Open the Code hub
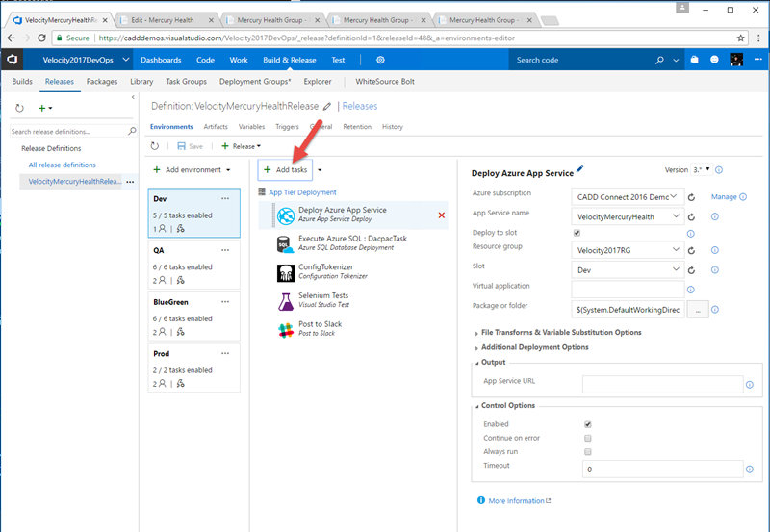Screen dimensions: 770x532 [205, 60]
